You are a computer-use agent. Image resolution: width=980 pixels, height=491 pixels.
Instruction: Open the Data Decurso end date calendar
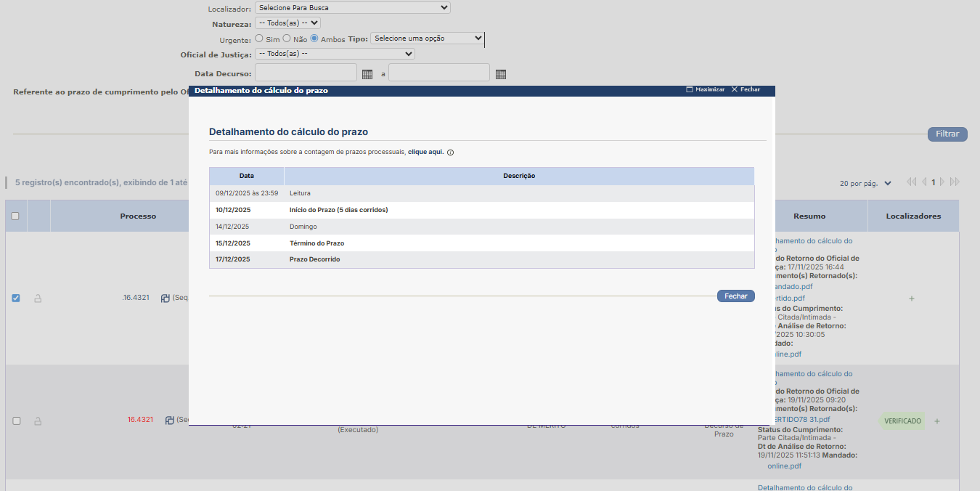[x=500, y=74]
